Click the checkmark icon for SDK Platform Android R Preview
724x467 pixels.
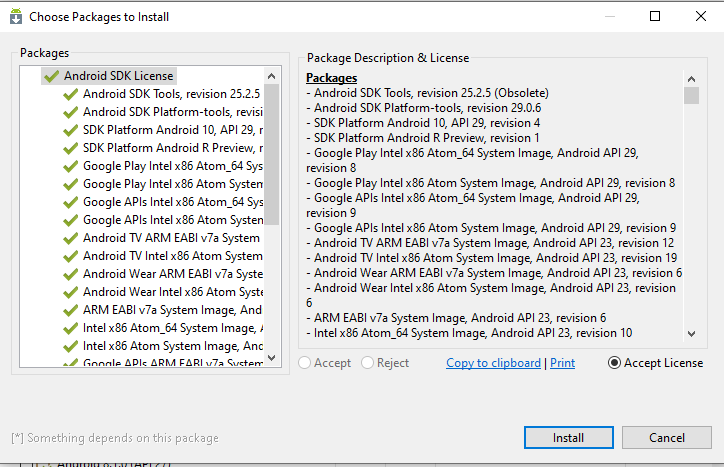pyautogui.click(x=70, y=148)
